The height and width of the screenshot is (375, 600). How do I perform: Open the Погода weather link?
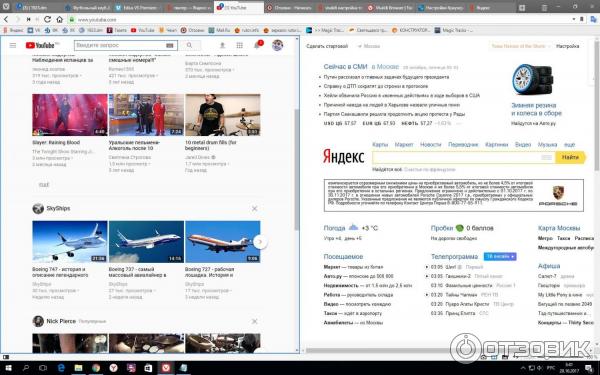[x=334, y=228]
